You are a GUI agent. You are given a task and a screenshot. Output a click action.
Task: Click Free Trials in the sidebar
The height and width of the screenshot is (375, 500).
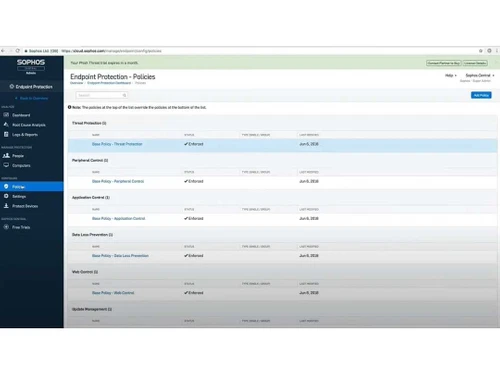[x=21, y=227]
